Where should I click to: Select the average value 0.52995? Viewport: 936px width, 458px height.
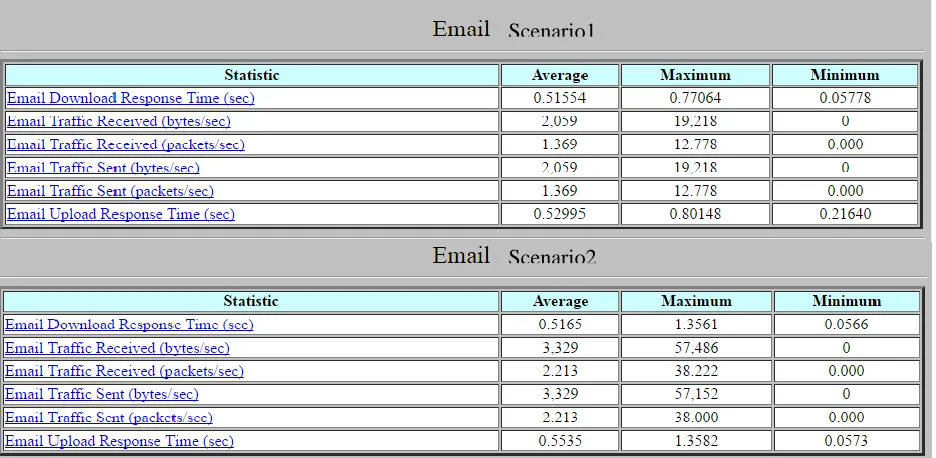(560, 214)
